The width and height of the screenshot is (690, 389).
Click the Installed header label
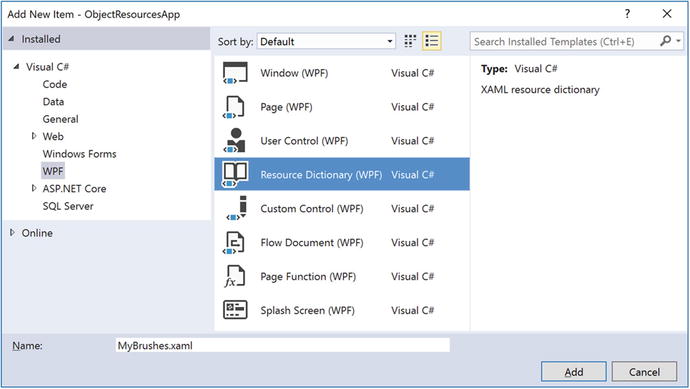click(x=41, y=39)
